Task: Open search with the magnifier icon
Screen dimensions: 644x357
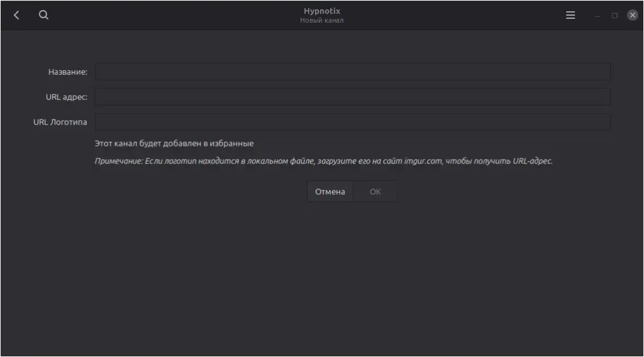Action: click(x=43, y=15)
